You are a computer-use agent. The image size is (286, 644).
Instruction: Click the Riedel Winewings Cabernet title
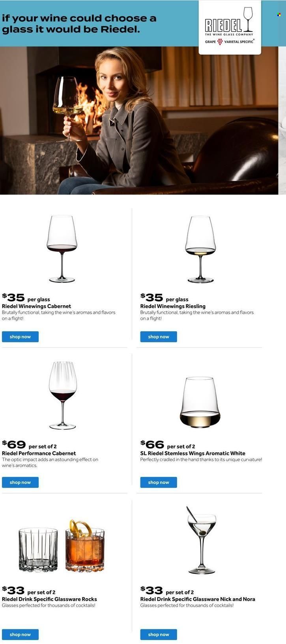(x=37, y=306)
